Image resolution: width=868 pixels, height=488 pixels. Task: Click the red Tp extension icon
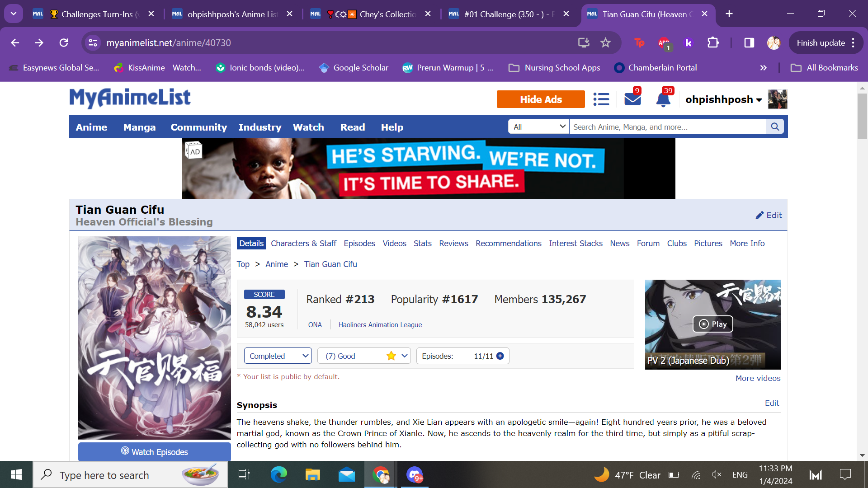(x=639, y=42)
